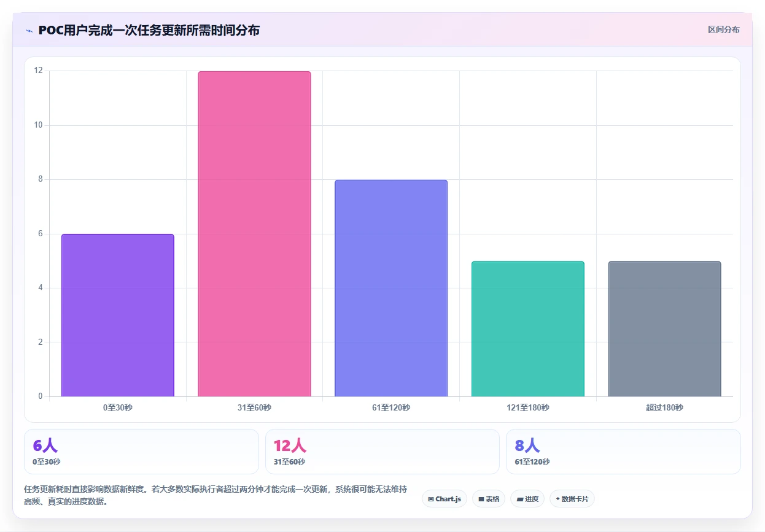This screenshot has width=765, height=532.
Task: Click the 0至30秒 x-axis label
Action: (x=118, y=407)
